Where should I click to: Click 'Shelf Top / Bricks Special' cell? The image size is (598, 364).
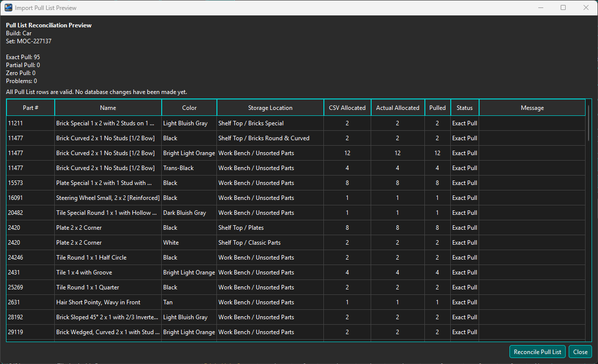coord(270,123)
